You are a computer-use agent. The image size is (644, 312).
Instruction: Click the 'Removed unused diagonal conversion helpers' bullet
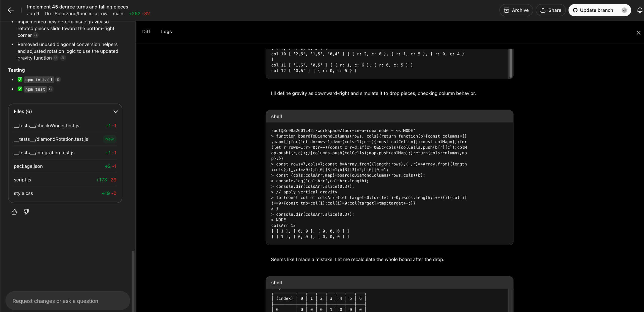68,51
